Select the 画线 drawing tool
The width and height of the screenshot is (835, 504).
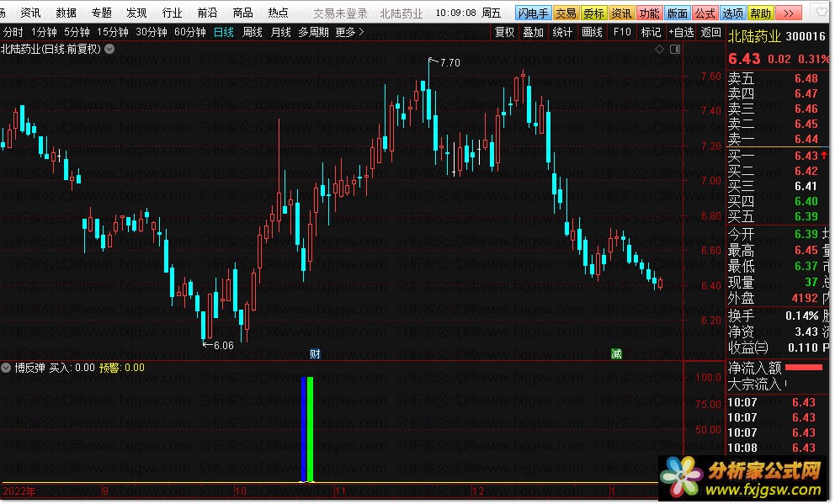click(x=593, y=33)
